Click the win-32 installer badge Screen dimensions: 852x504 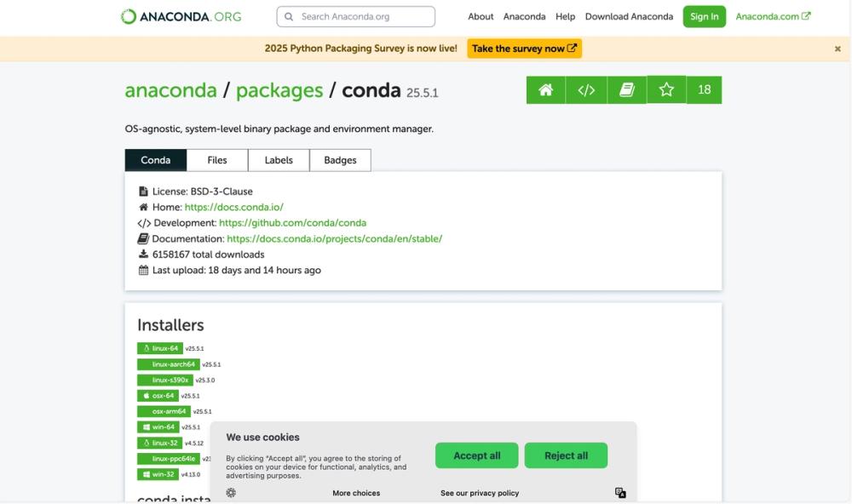point(158,475)
